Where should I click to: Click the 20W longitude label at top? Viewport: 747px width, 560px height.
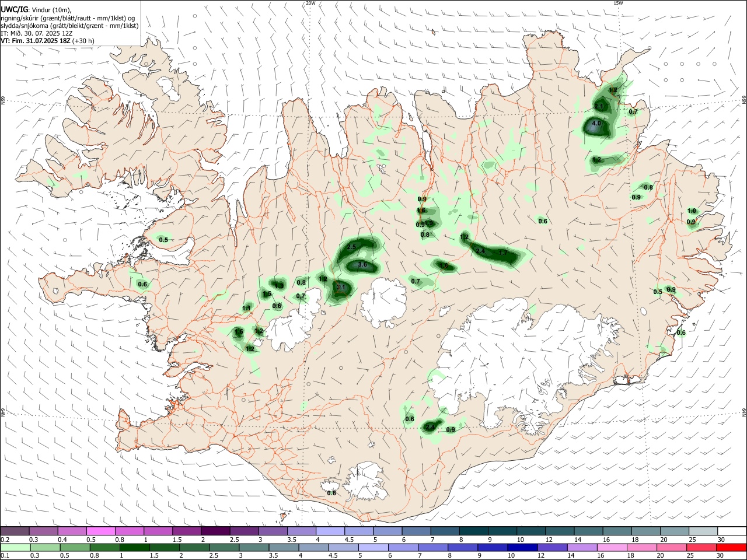(x=310, y=3)
